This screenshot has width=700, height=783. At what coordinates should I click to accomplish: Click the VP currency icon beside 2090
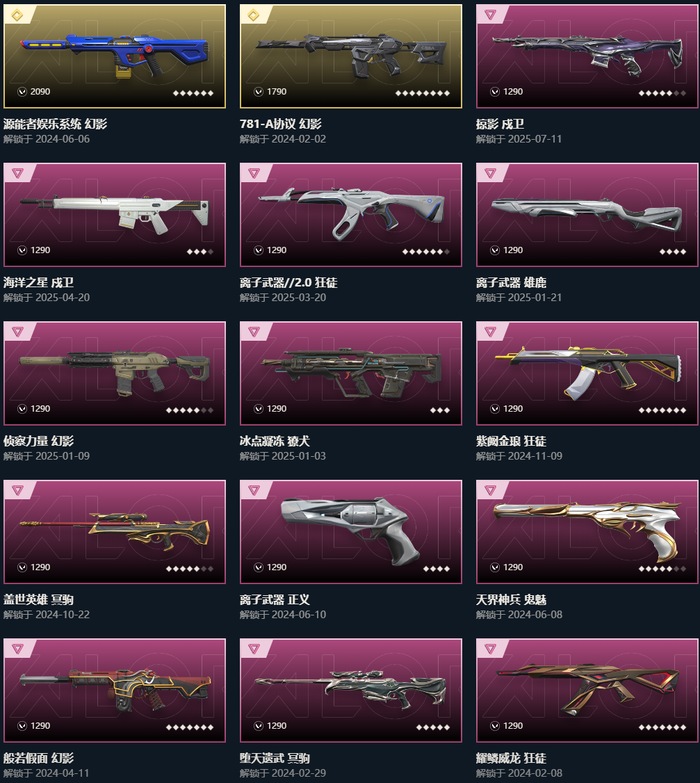click(x=22, y=91)
